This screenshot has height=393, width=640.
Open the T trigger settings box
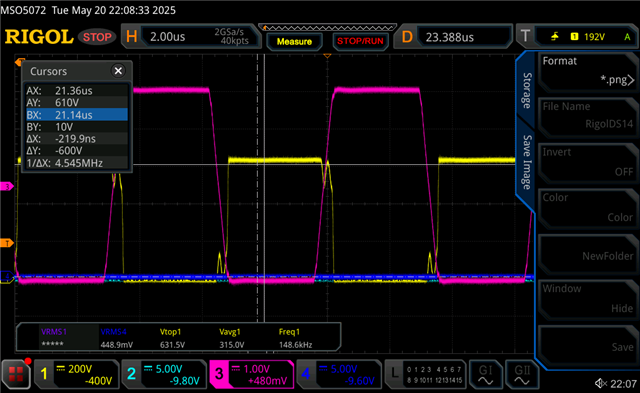point(577,37)
